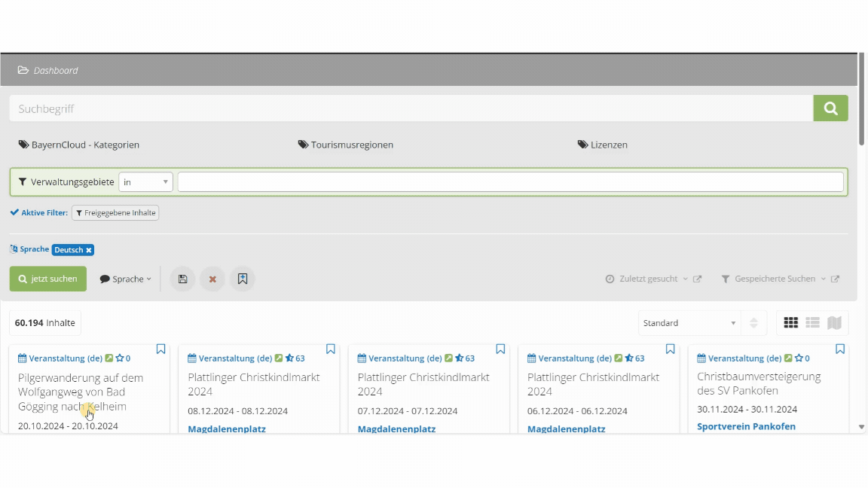Switch to map view
Image resolution: width=868 pixels, height=488 pixels.
834,323
